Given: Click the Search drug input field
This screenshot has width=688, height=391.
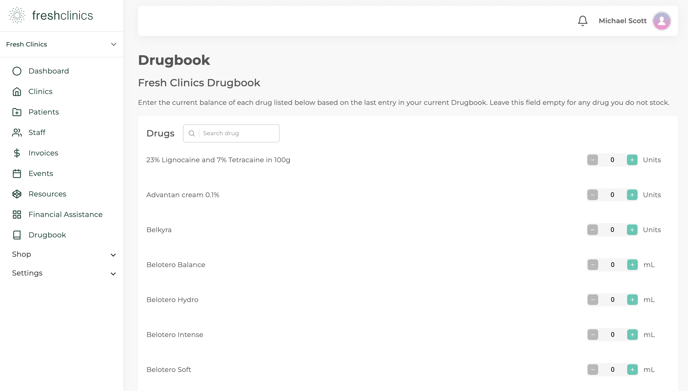Looking at the screenshot, I should [x=231, y=133].
